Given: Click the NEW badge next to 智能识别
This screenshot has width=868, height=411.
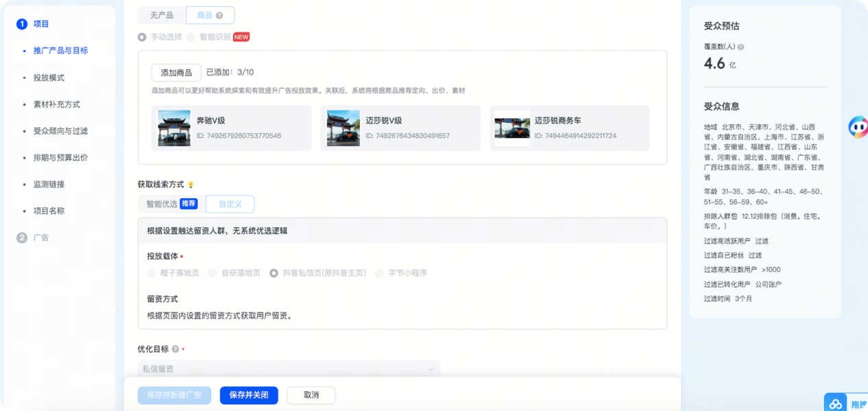Looking at the screenshot, I should coord(241,36).
